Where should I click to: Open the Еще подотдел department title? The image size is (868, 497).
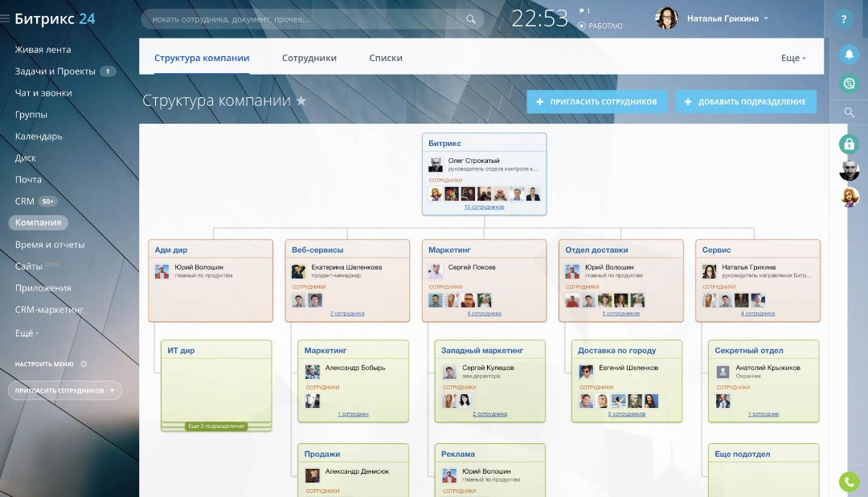pos(742,454)
